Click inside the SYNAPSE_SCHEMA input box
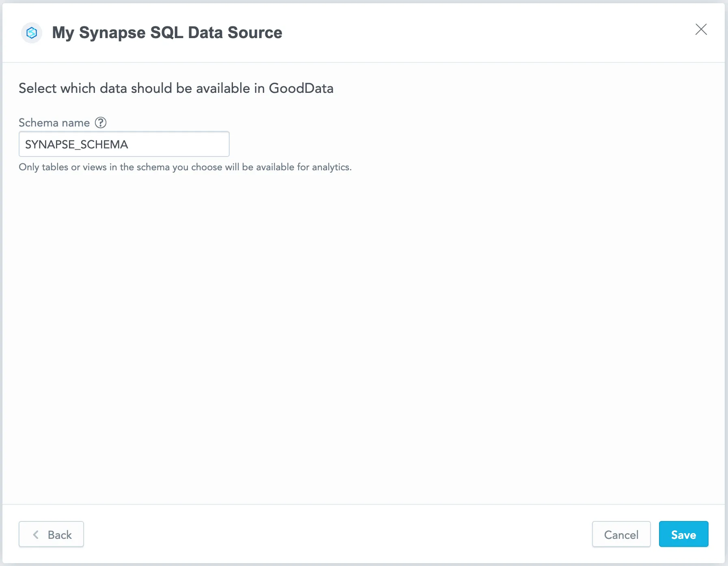Screen dimensions: 728x566 [124, 144]
